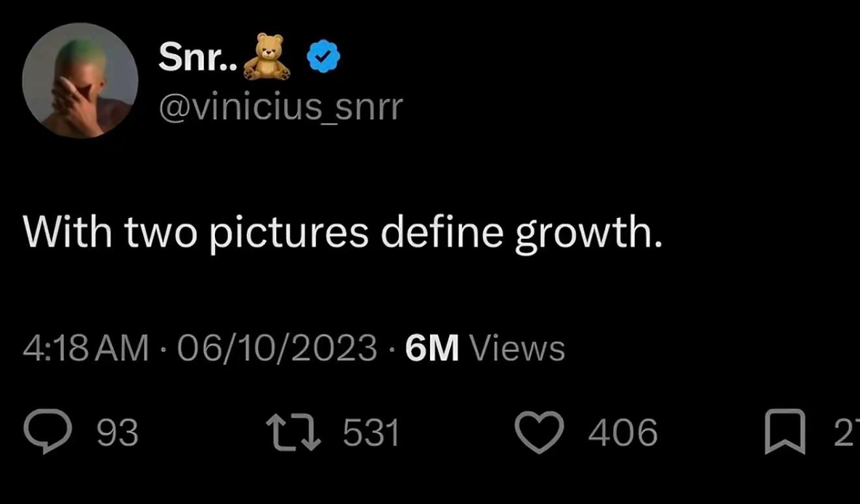The width and height of the screenshot is (860, 504).
Task: Click the 06/10/2023 date
Action: pos(276,348)
